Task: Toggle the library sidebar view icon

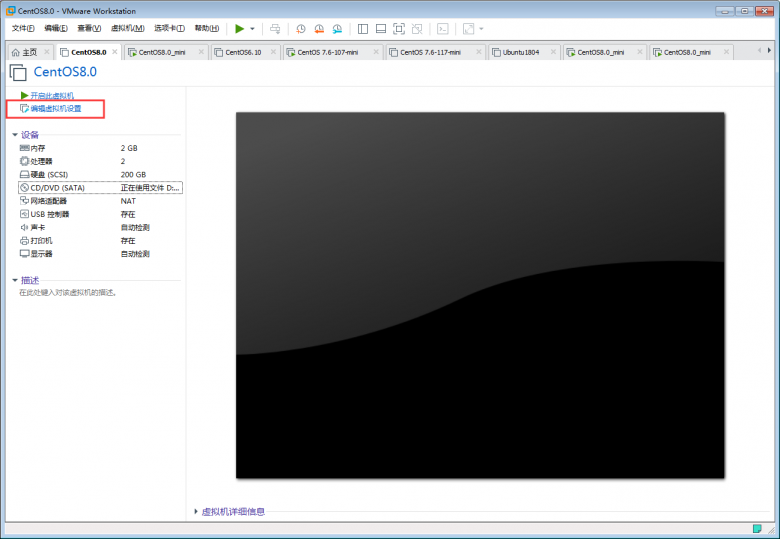Action: [x=362, y=29]
